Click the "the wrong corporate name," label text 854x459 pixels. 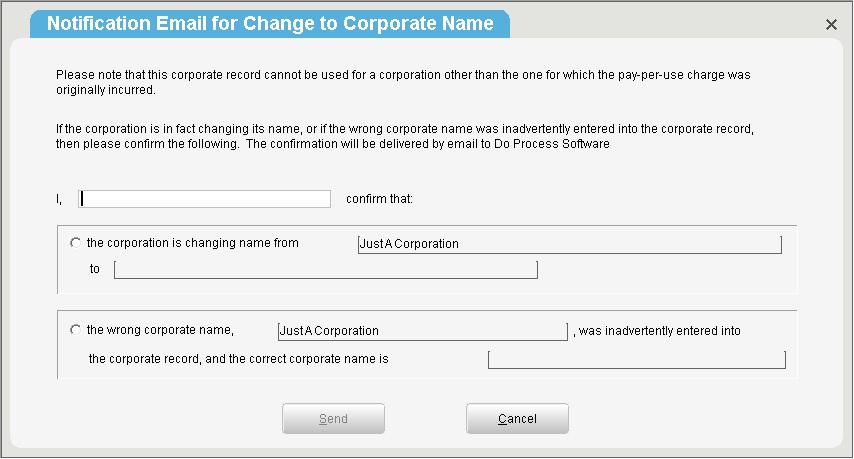click(160, 330)
